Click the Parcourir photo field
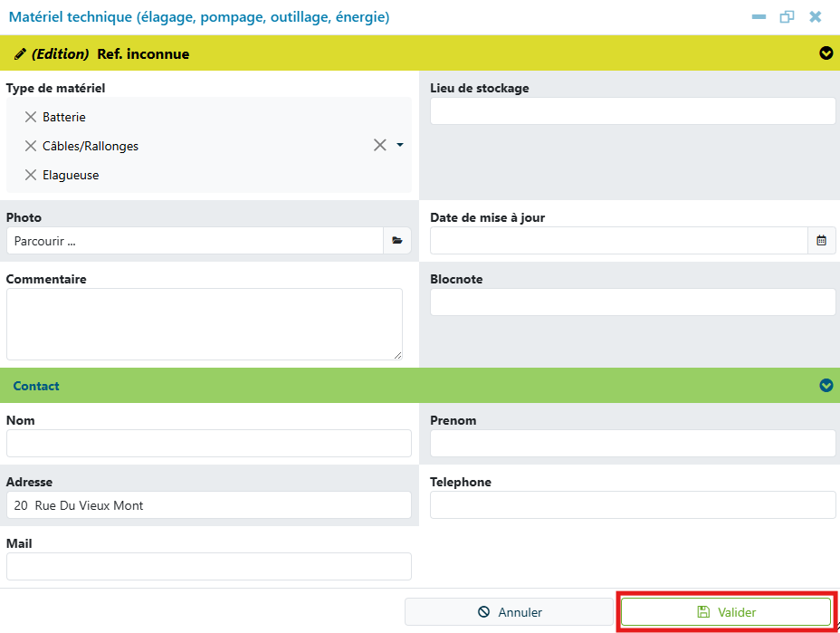Image resolution: width=840 pixels, height=633 pixels. [x=195, y=241]
